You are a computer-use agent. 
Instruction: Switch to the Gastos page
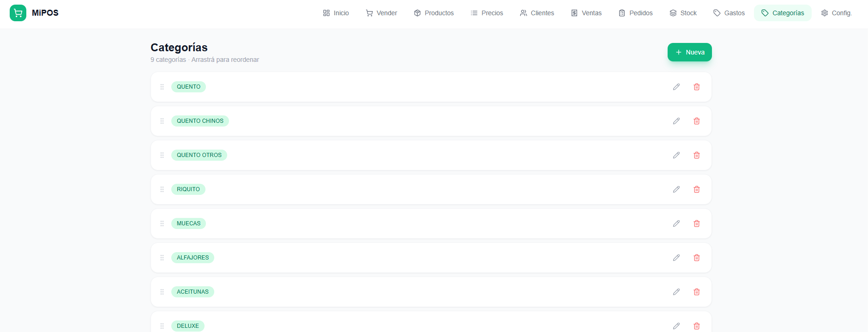coord(729,13)
